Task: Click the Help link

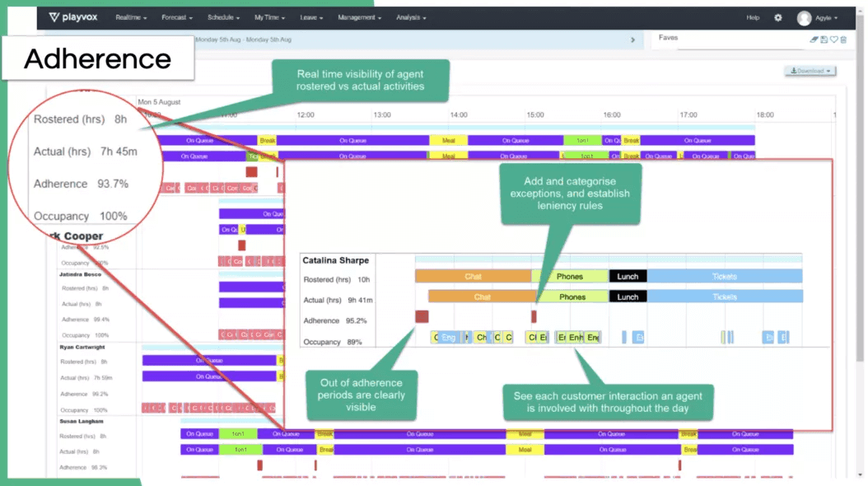Action: (x=753, y=18)
